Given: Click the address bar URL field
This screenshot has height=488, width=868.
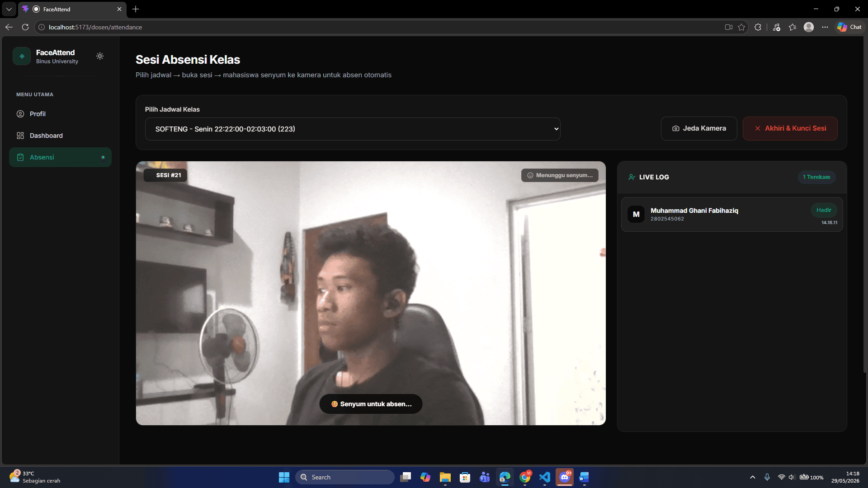Looking at the screenshot, I should coord(380,27).
